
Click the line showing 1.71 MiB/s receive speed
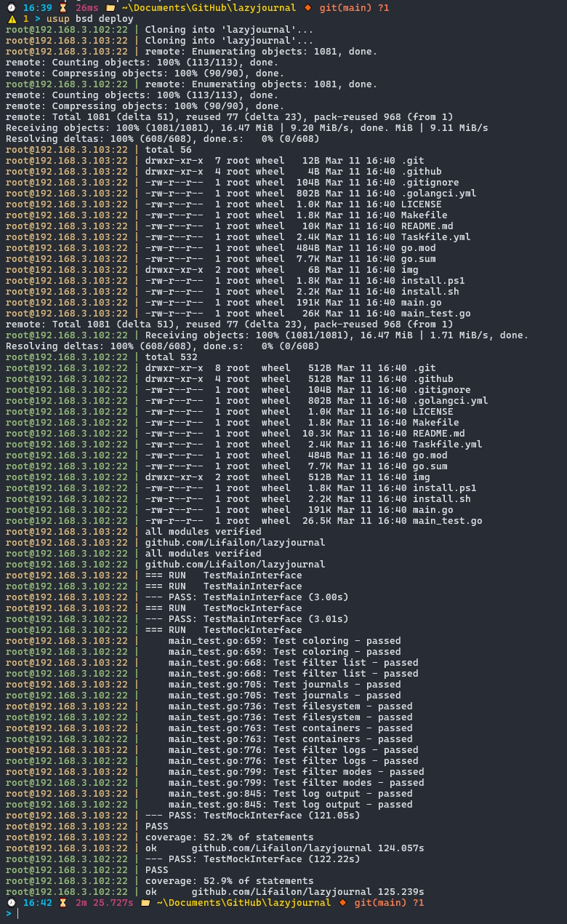click(267, 335)
